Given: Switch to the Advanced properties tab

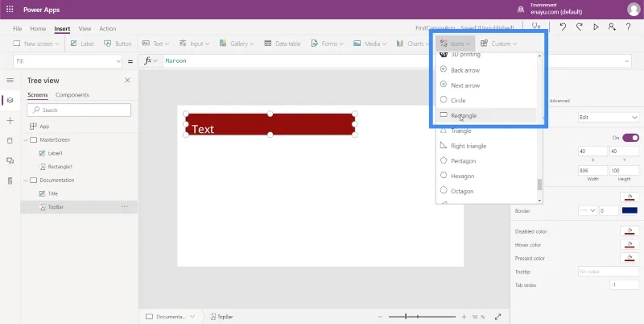Looking at the screenshot, I should point(559,101).
